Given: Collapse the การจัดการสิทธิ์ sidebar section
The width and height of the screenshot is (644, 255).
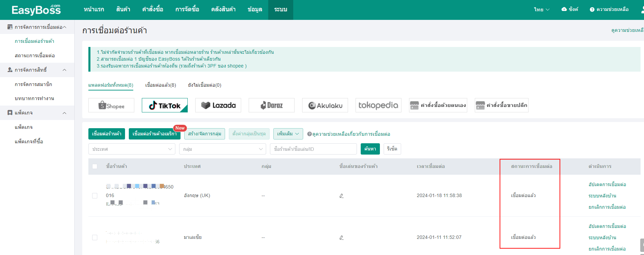Looking at the screenshot, I should pos(64,70).
